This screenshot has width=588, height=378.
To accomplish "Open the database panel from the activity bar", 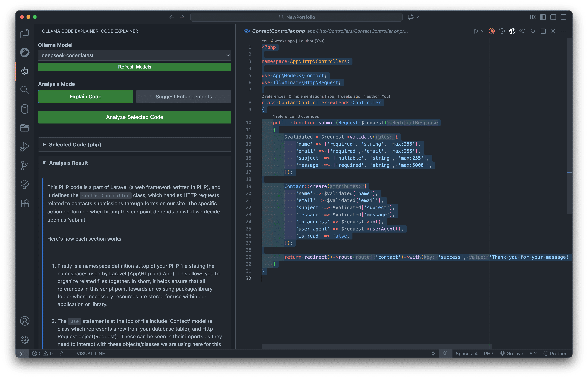I will [x=25, y=109].
